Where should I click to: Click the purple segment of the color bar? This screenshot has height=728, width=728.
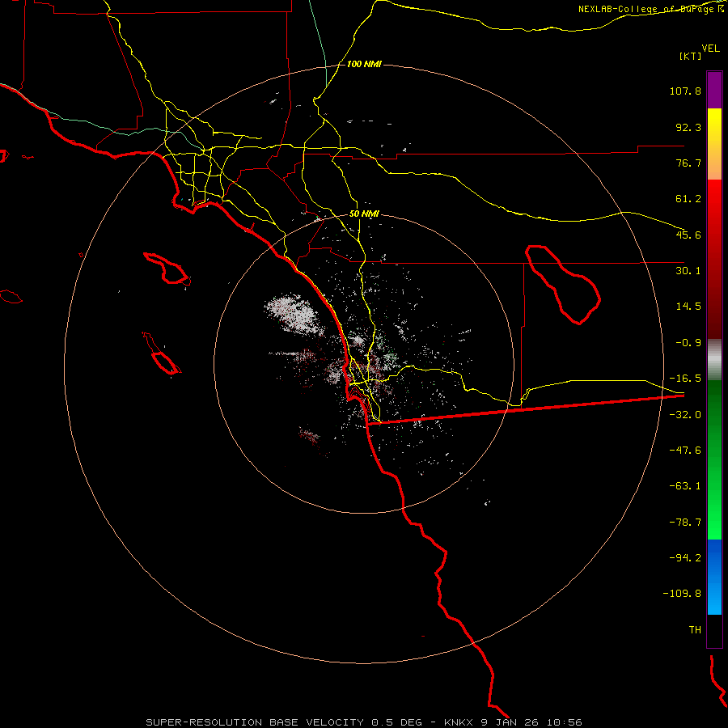[714, 90]
